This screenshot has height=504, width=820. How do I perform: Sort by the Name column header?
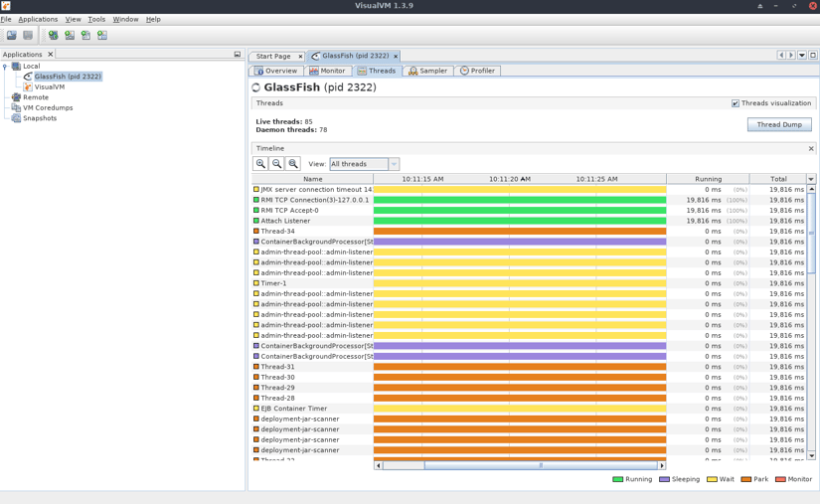pos(313,179)
